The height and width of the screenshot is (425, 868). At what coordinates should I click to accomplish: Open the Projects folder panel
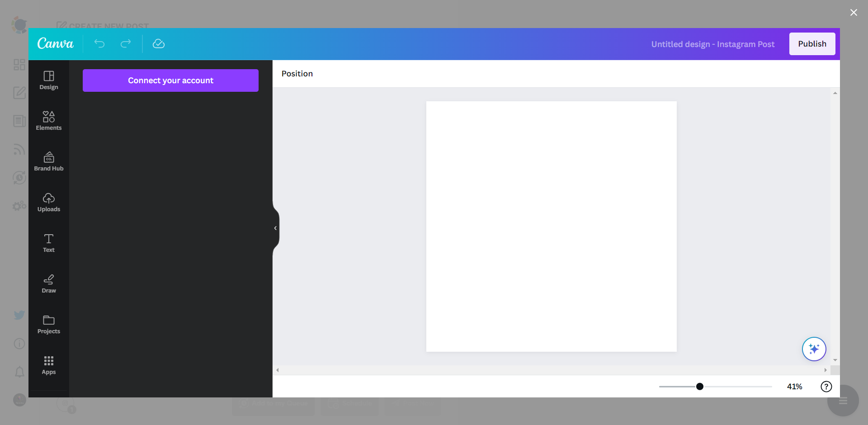click(x=49, y=324)
